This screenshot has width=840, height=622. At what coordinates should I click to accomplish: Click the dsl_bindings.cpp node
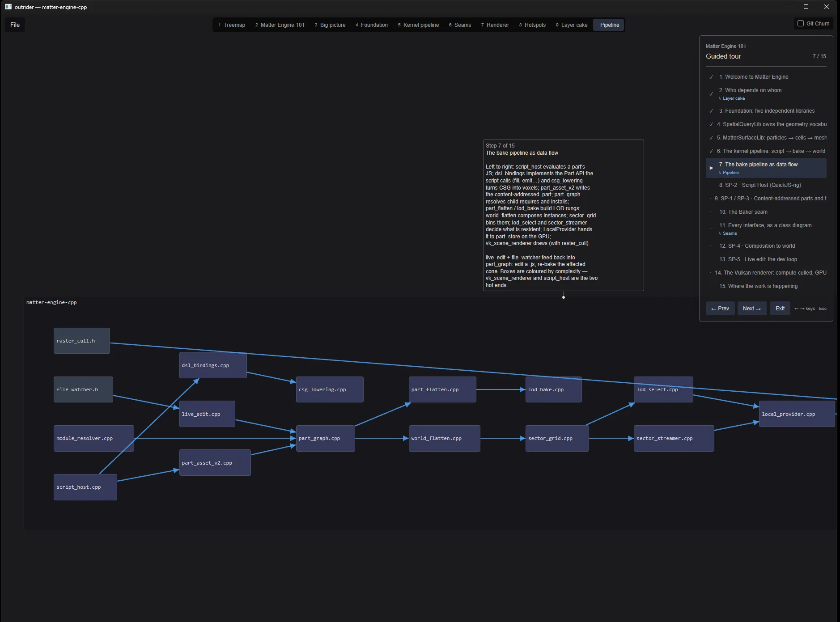click(213, 365)
